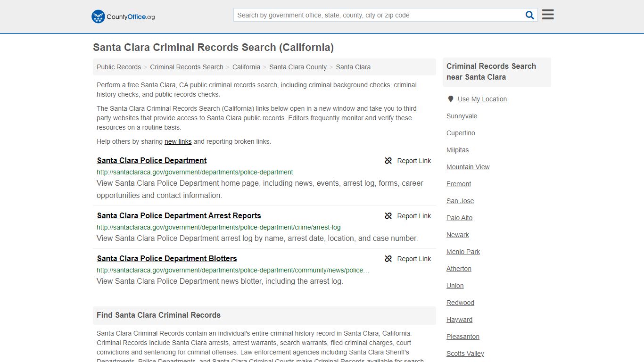Select Pleasanton in nearby list
644x362 pixels.
tap(463, 337)
